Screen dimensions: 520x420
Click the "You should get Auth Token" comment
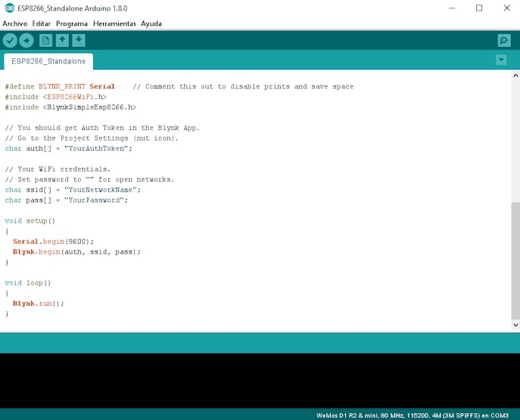click(102, 128)
